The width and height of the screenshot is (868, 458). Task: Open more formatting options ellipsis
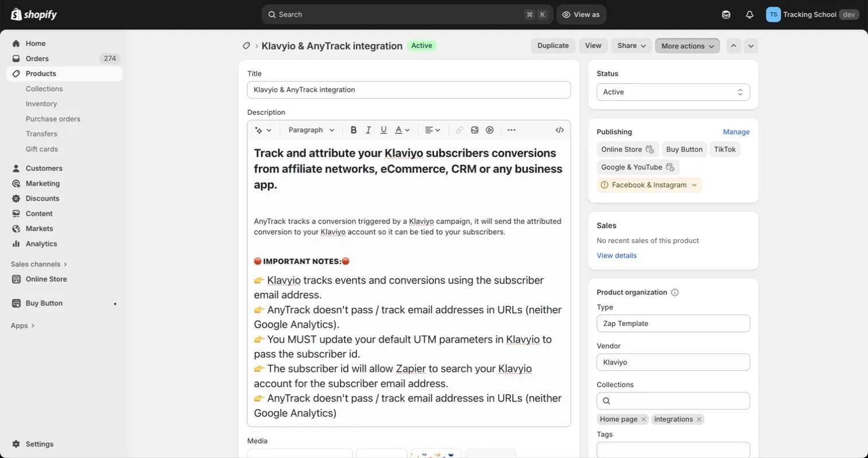click(x=511, y=130)
